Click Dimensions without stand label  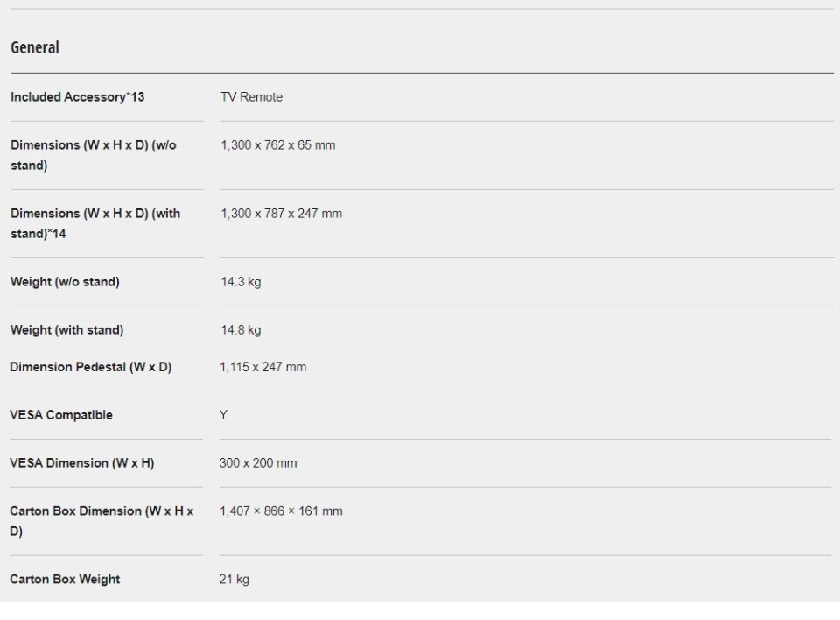pos(93,155)
